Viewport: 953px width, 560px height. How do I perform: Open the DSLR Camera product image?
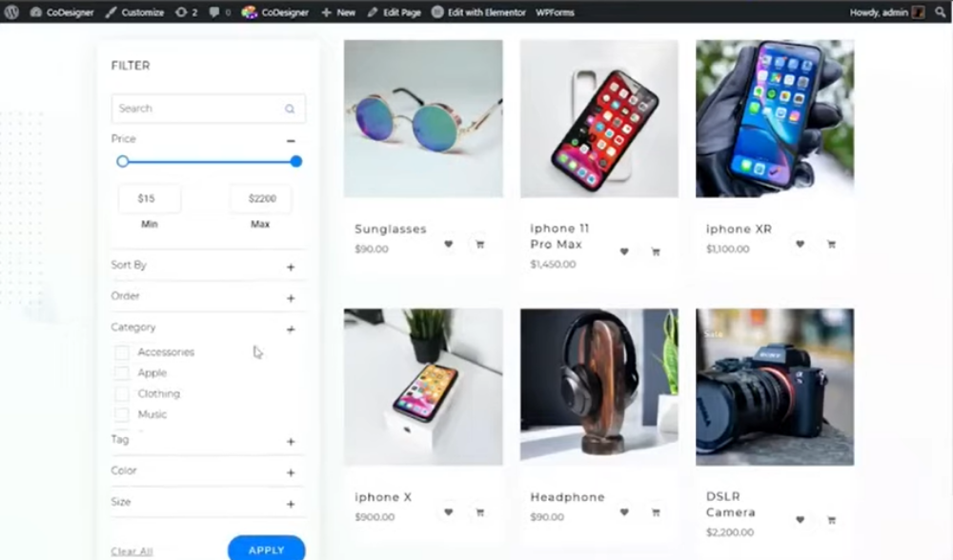tap(775, 387)
